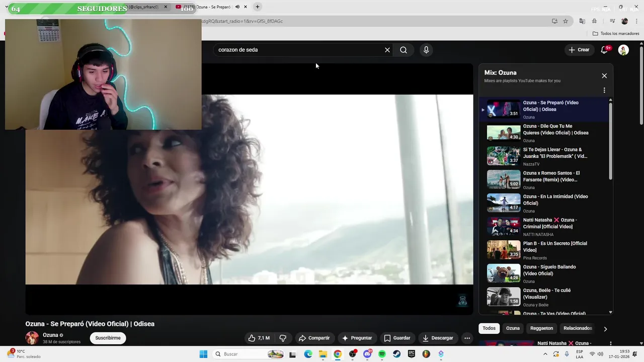
Task: Select the Reggaeton filter chip
Action: tap(541, 328)
